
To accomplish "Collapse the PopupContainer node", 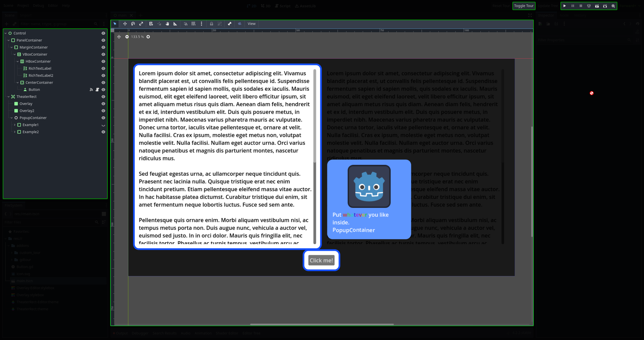I will [12, 118].
